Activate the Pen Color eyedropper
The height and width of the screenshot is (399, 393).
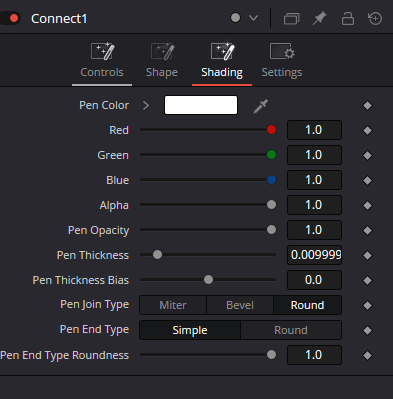coord(260,106)
